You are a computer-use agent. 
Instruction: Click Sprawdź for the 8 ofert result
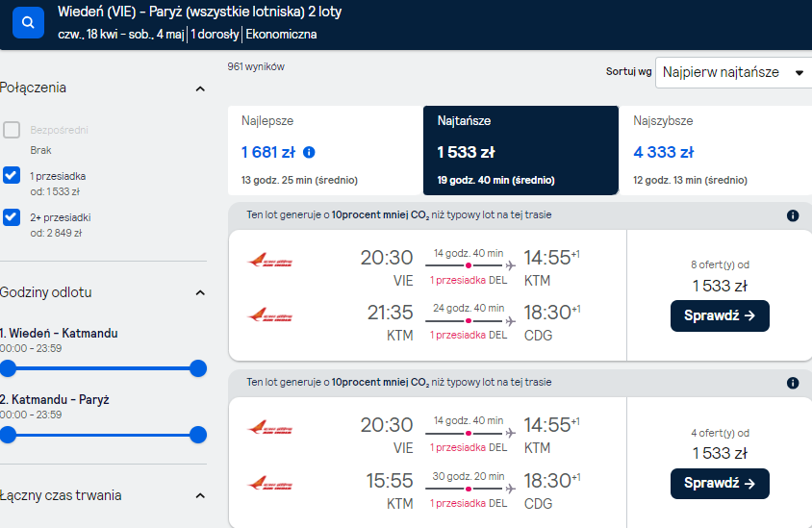tap(720, 315)
